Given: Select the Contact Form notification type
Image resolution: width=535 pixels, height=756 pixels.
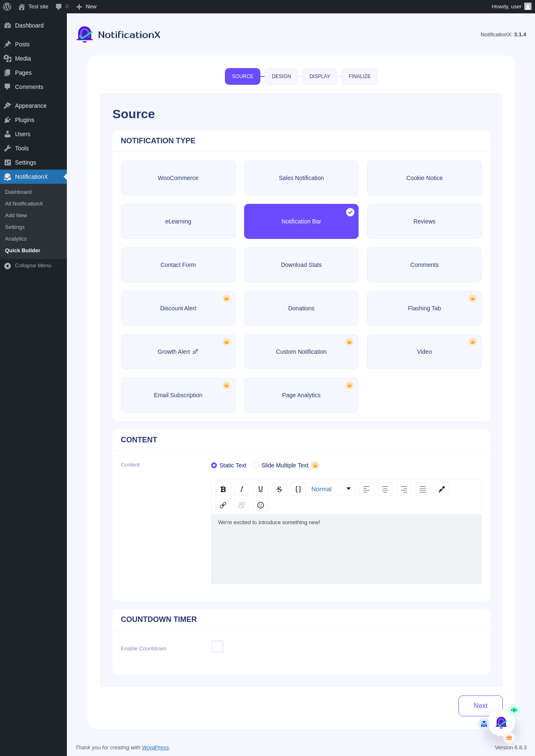Looking at the screenshot, I should (x=178, y=265).
